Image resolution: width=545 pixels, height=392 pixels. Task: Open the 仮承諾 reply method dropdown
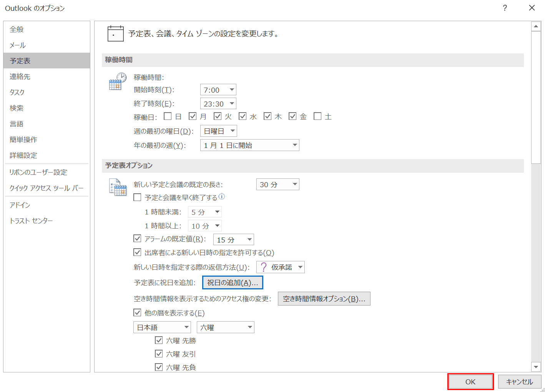click(x=281, y=267)
